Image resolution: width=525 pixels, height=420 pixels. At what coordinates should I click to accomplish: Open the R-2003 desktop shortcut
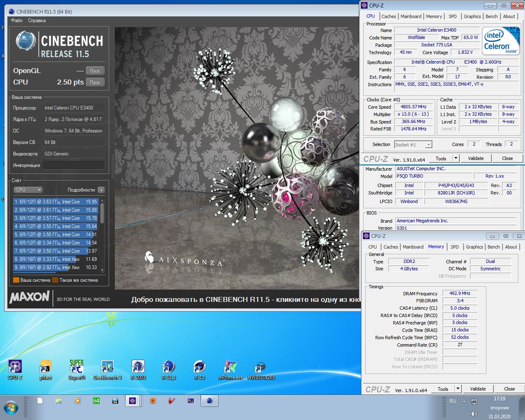(138, 370)
